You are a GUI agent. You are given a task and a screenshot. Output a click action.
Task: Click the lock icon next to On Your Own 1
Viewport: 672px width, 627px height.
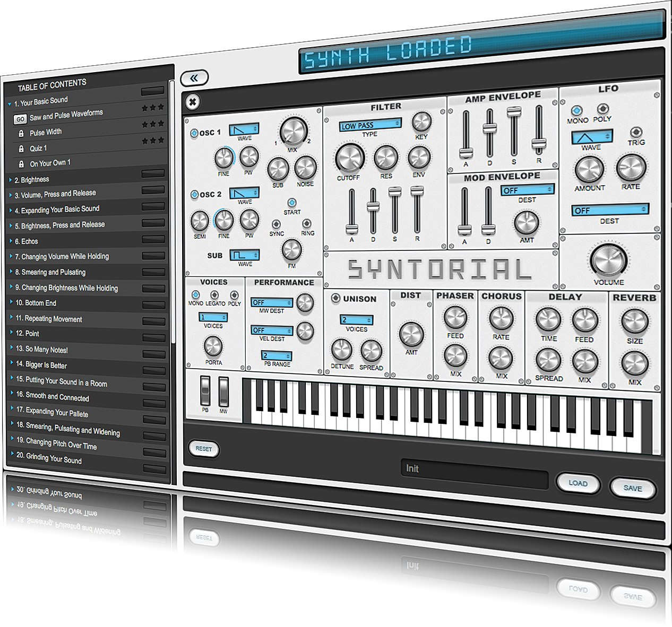click(x=21, y=164)
